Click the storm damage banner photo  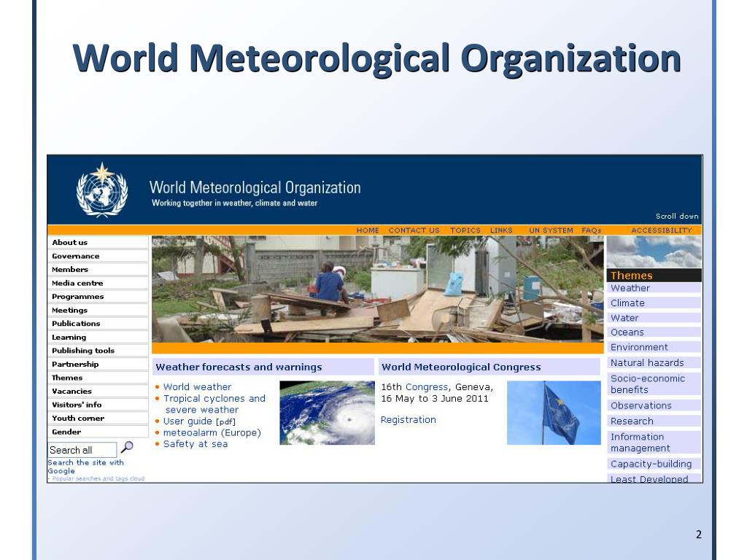[377, 289]
